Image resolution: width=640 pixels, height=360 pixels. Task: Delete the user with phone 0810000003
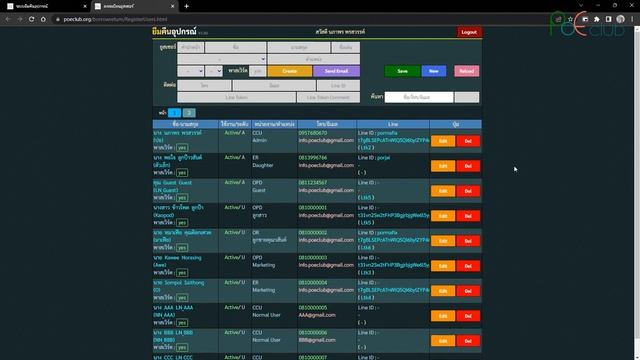click(468, 266)
